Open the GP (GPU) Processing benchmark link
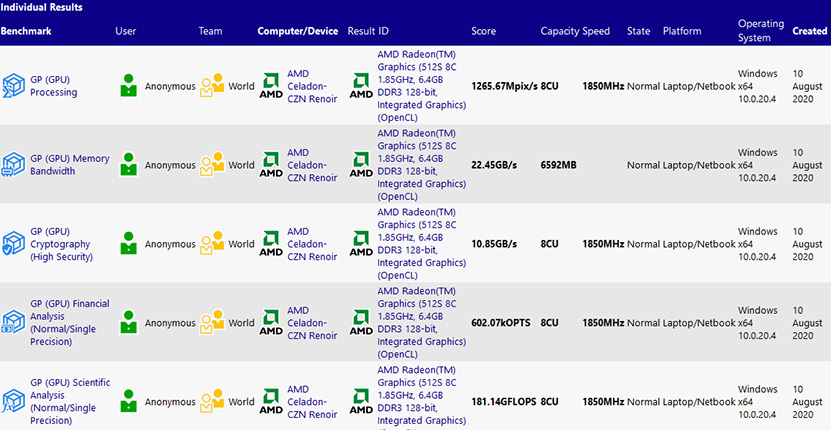831x430 pixels. (x=54, y=86)
